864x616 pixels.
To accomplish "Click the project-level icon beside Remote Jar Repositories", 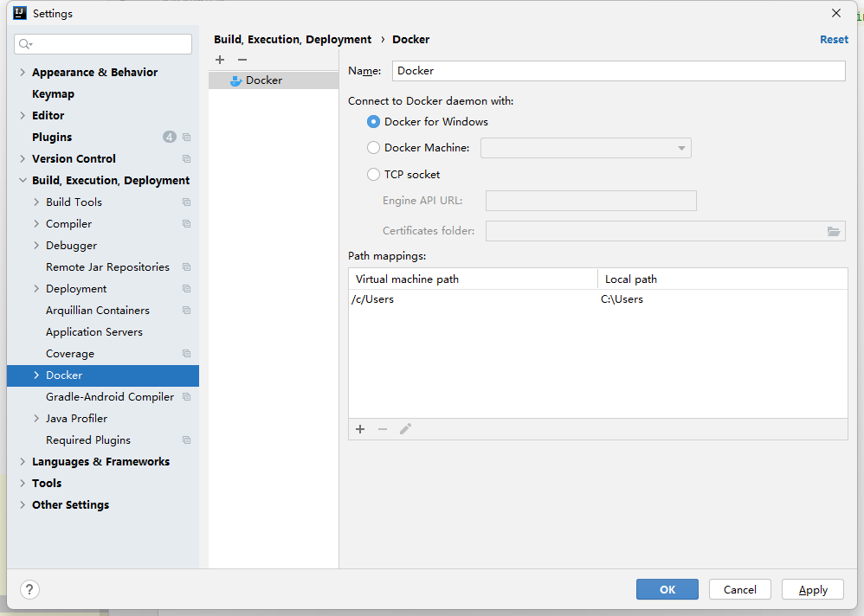I will click(x=187, y=267).
